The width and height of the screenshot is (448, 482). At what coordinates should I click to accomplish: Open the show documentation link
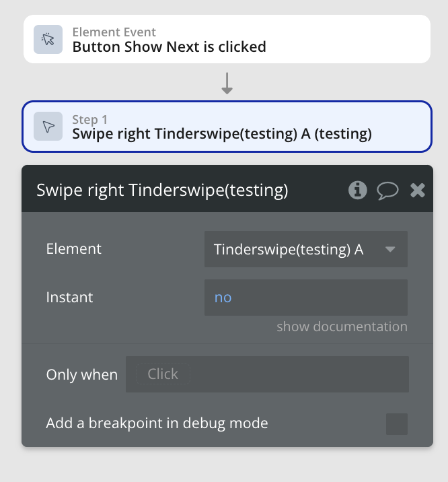(x=342, y=327)
